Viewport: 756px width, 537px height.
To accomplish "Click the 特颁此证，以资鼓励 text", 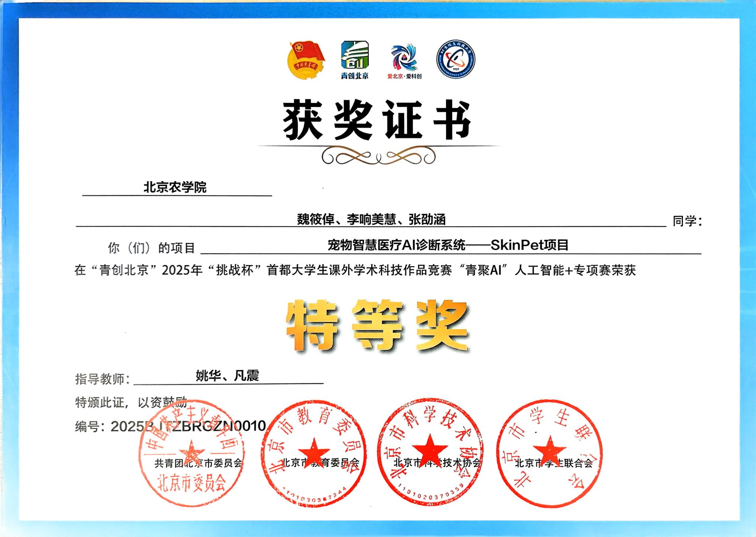I will coord(131,402).
